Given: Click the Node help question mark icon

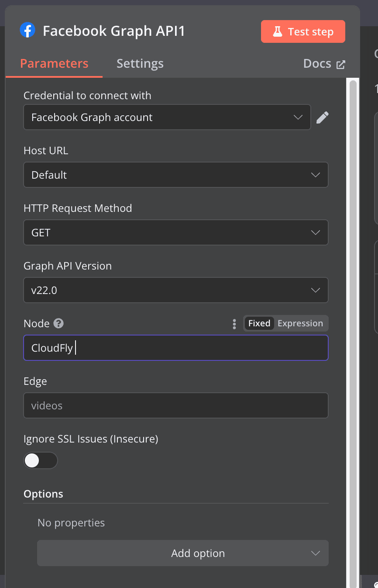Looking at the screenshot, I should click(58, 323).
